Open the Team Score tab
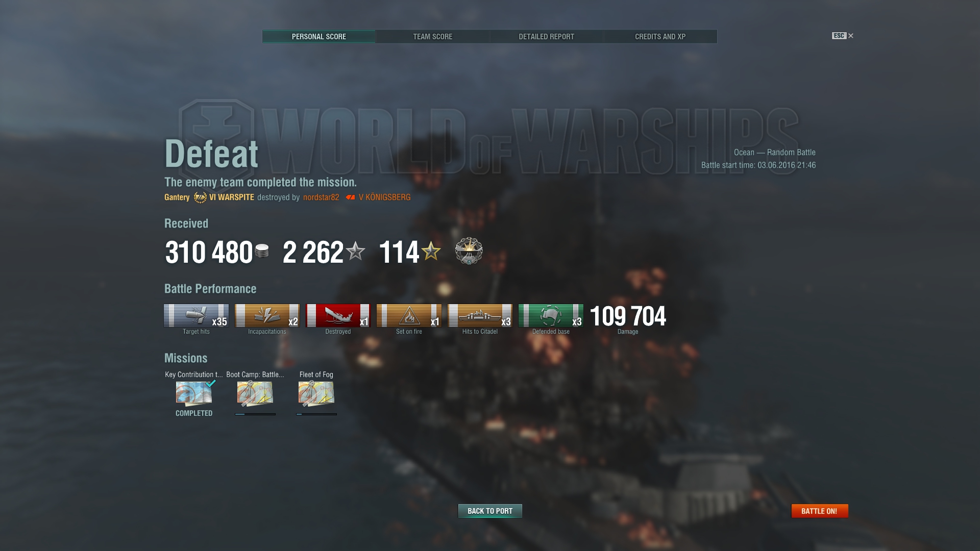 point(433,37)
